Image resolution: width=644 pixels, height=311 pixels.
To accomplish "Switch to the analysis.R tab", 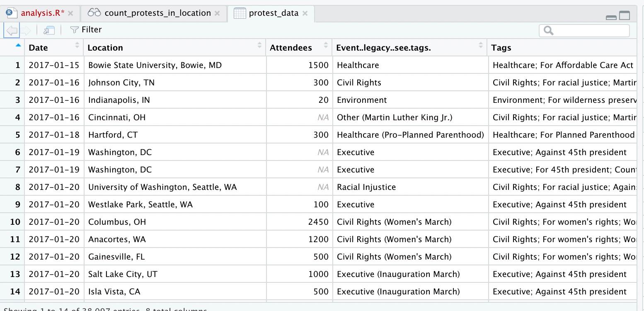I will 42,13.
